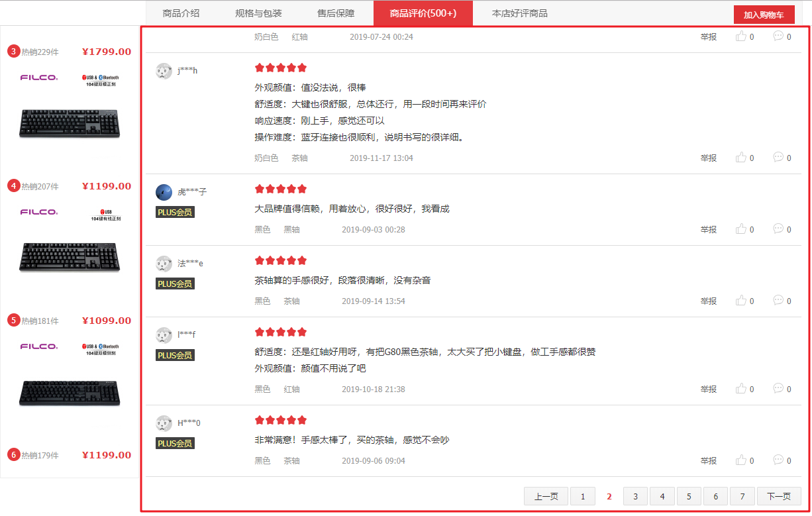Click the rank 5 badge
This screenshot has width=812, height=516.
tap(14, 321)
